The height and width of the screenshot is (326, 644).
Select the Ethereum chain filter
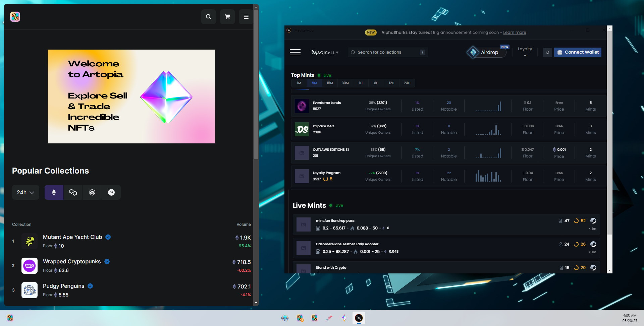point(54,192)
